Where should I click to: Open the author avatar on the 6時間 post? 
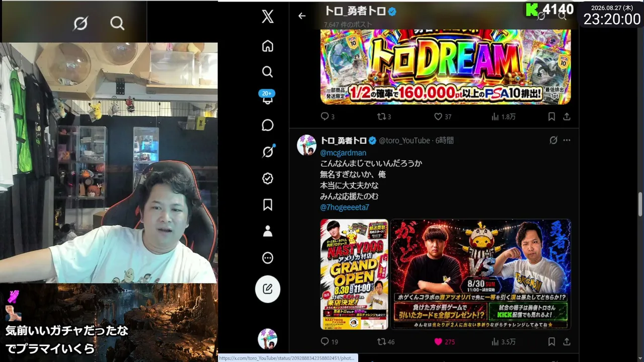pyautogui.click(x=306, y=145)
